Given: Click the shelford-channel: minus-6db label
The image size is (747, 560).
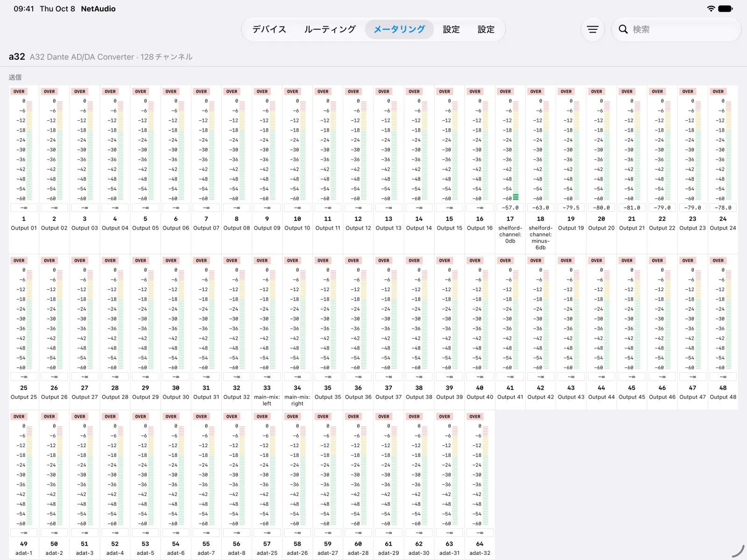Looking at the screenshot, I should pos(541,238).
